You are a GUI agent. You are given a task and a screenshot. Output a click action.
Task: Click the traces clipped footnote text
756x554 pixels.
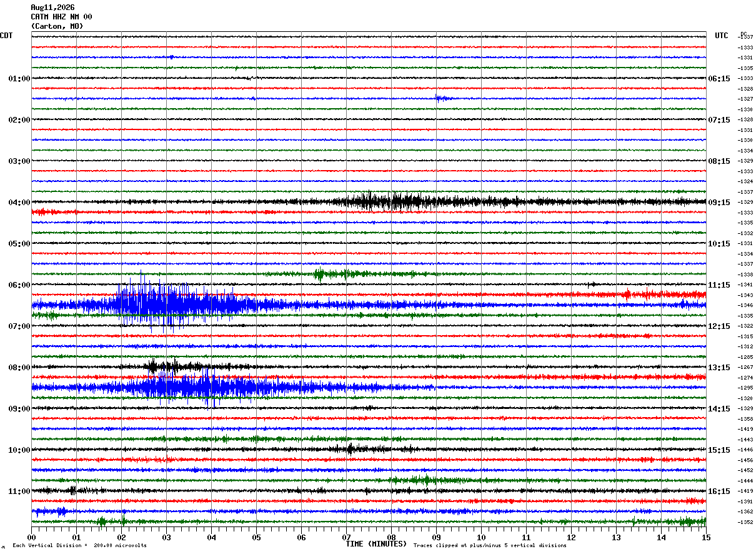click(x=490, y=545)
